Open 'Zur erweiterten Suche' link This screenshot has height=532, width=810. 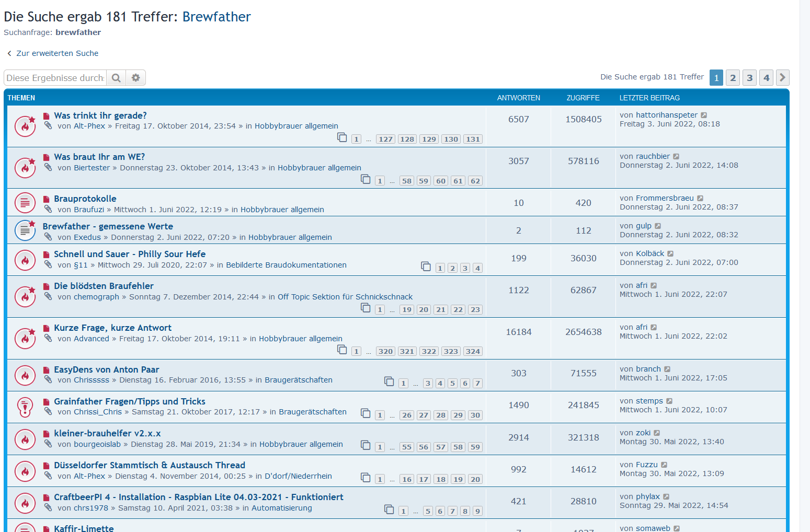57,53
